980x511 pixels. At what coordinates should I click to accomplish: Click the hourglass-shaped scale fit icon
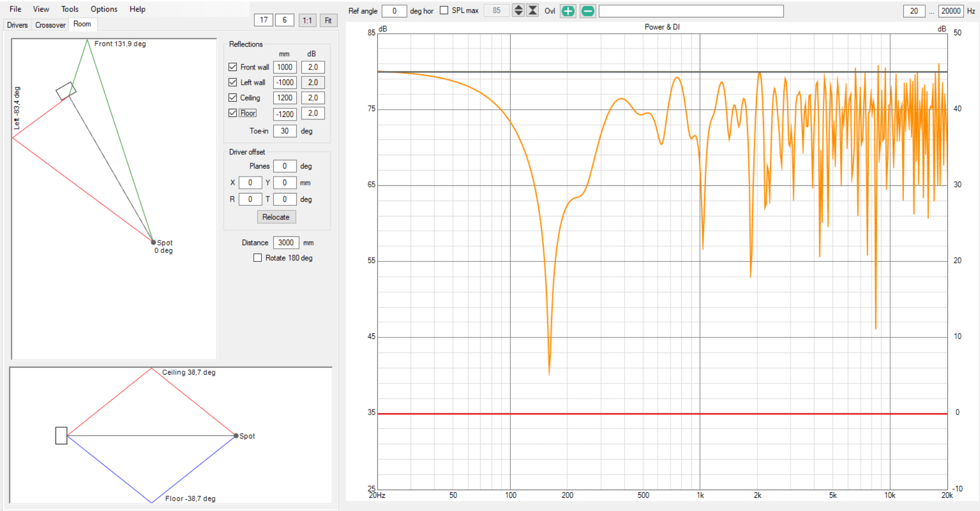coord(533,10)
